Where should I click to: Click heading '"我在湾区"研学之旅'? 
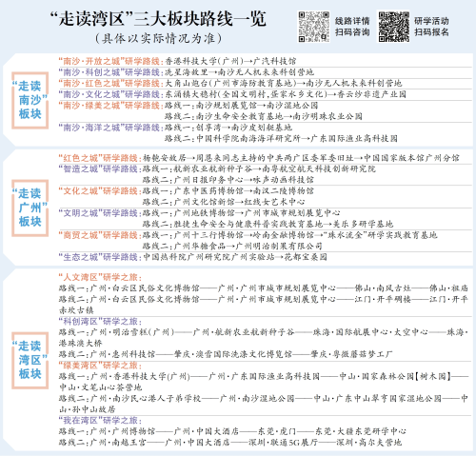click(x=99, y=421)
